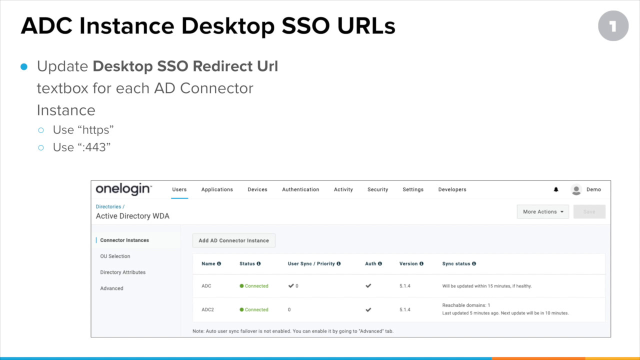Click version 5.1.4 in the ADC row
Screen dimensions: 640x360
tap(405, 286)
